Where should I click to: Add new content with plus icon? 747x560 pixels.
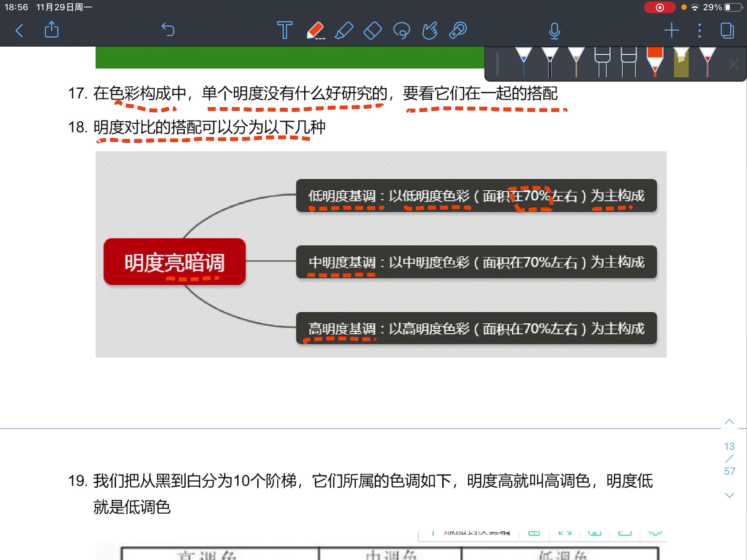672,30
